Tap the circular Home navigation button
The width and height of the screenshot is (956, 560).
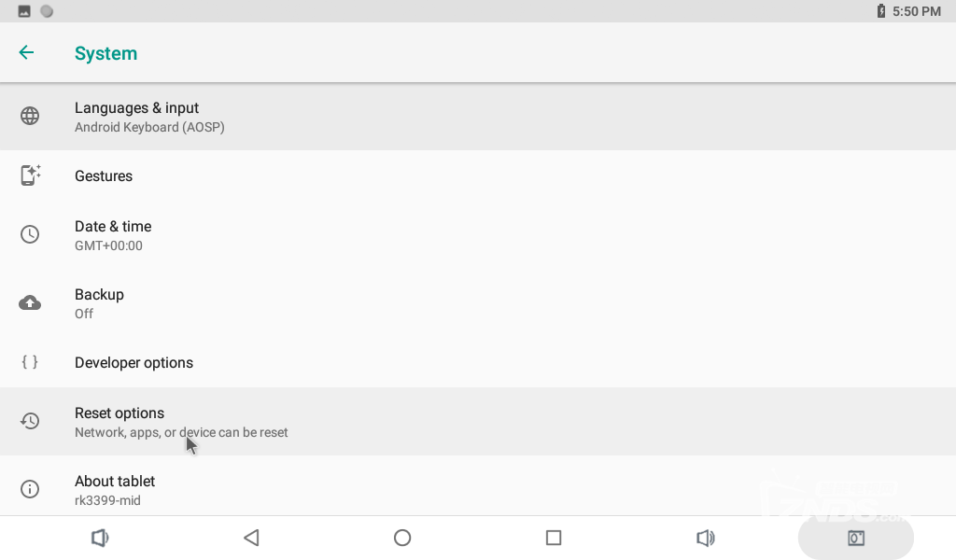tap(402, 538)
